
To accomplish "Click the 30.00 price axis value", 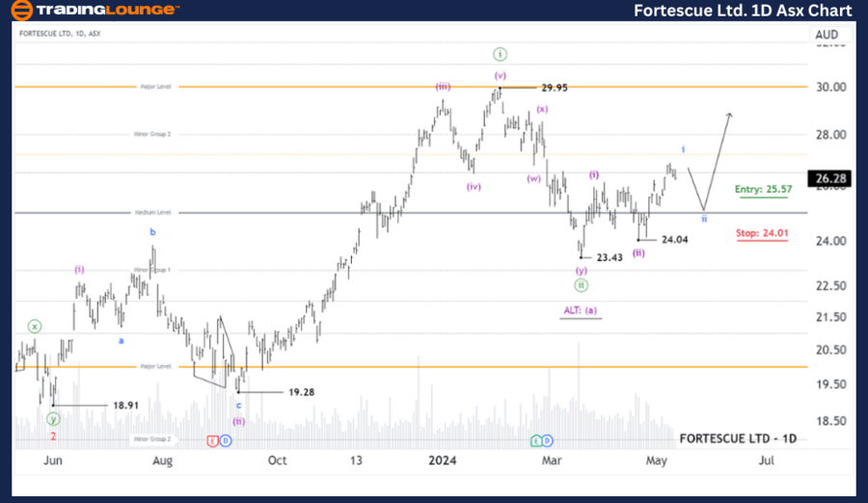I will pos(831,87).
